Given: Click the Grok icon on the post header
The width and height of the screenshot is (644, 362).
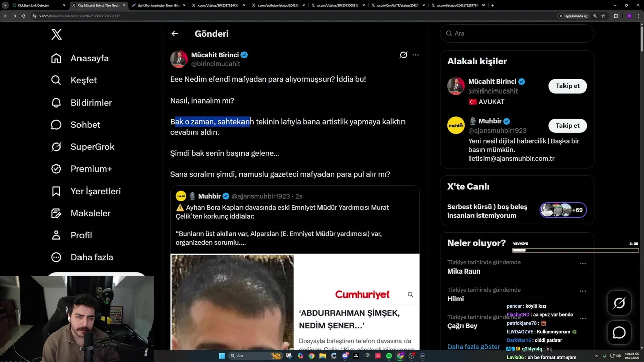Looking at the screenshot, I should tap(403, 55).
